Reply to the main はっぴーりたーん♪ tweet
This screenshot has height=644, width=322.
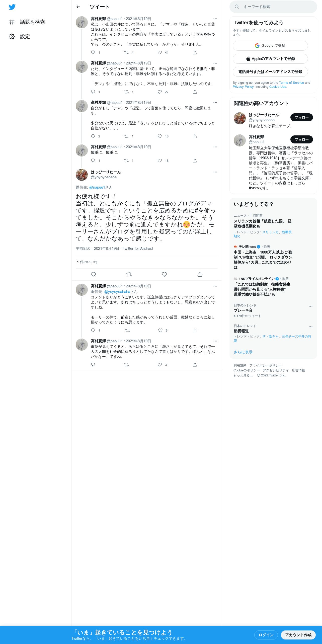(93, 274)
